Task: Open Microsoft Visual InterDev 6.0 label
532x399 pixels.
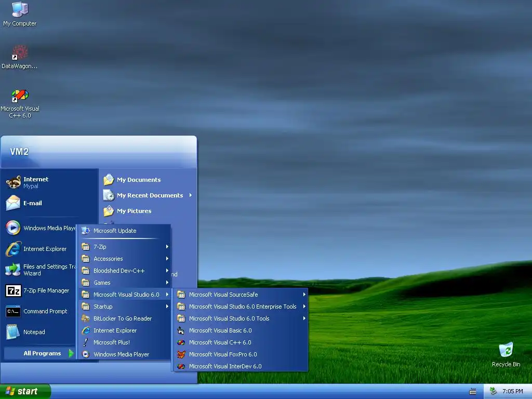Action: (225, 366)
